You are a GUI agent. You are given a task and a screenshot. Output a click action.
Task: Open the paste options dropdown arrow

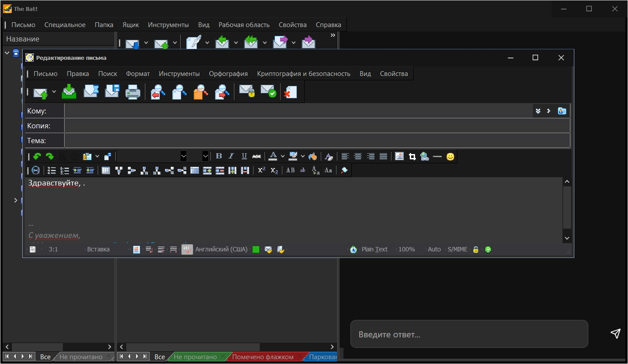coord(97,156)
